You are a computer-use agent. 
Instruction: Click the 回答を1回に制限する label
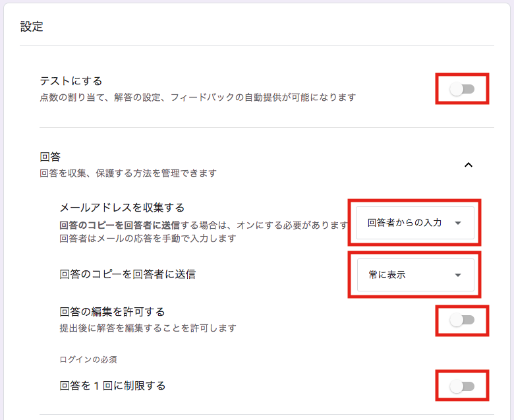pos(112,385)
